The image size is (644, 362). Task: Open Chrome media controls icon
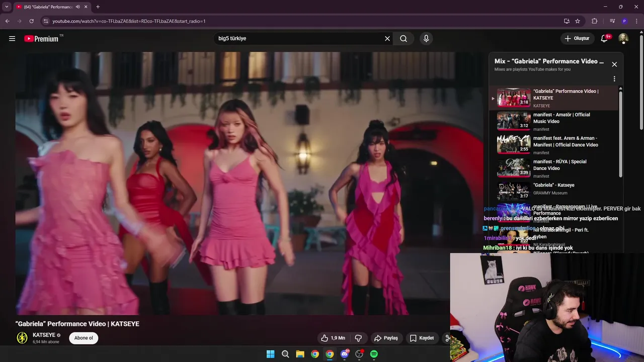tap(612, 21)
